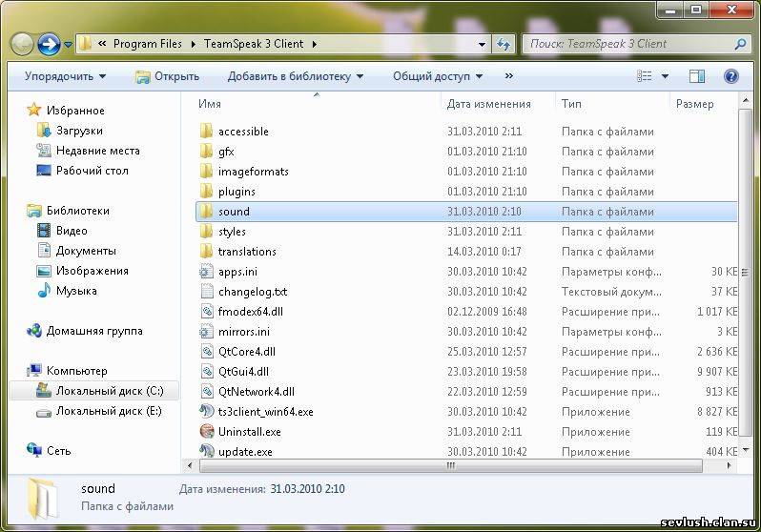Click TeamSpeak 3 Client in address path
Image resolution: width=761 pixels, height=532 pixels.
click(x=254, y=44)
